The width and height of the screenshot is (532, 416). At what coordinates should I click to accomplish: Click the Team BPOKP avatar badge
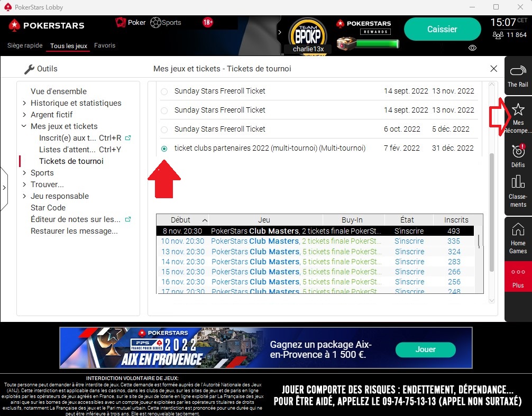tap(308, 34)
